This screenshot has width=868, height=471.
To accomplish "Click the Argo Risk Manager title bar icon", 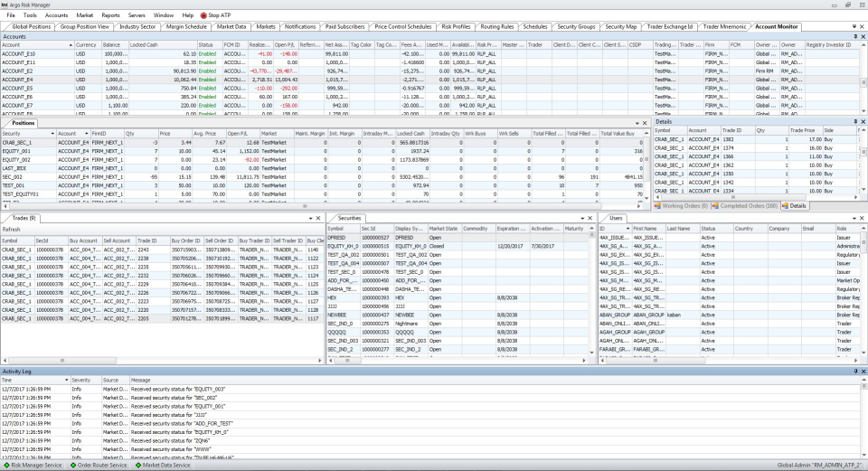I will pyautogui.click(x=5, y=5).
